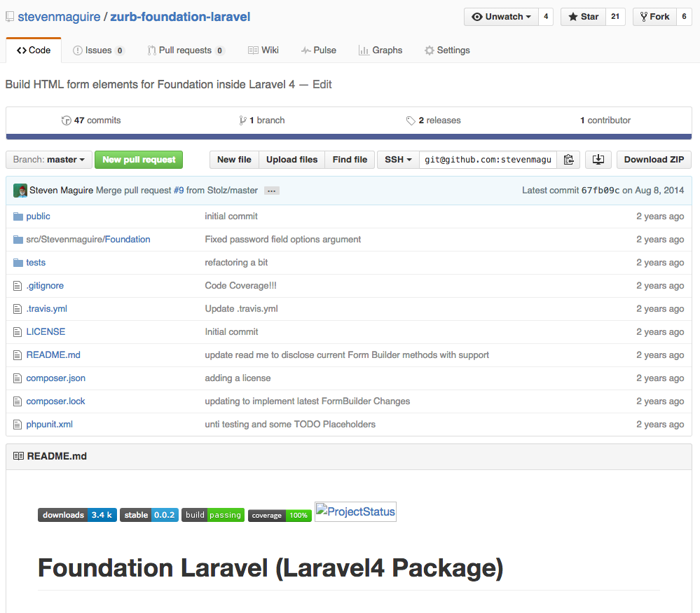View the 1 contributor link

[x=605, y=120]
